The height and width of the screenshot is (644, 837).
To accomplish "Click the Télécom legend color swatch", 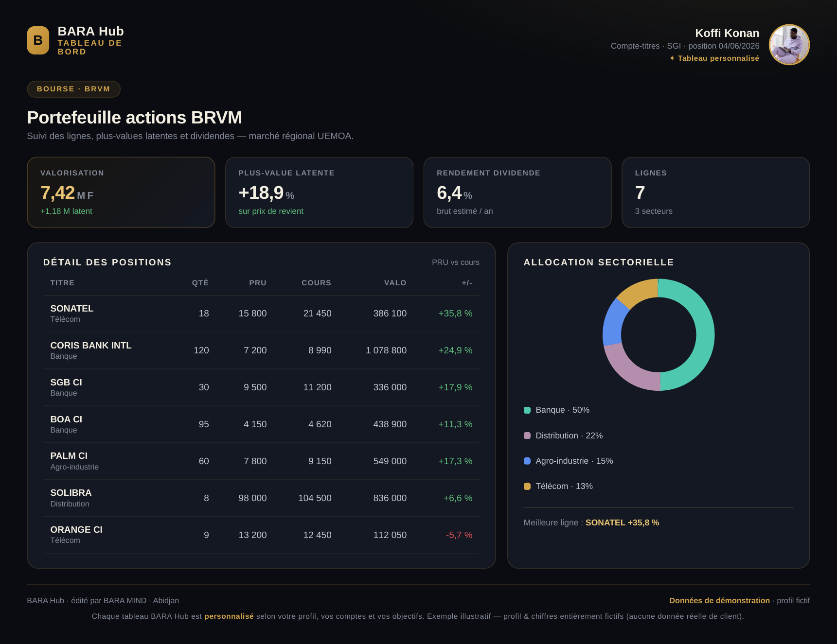I will 527,486.
